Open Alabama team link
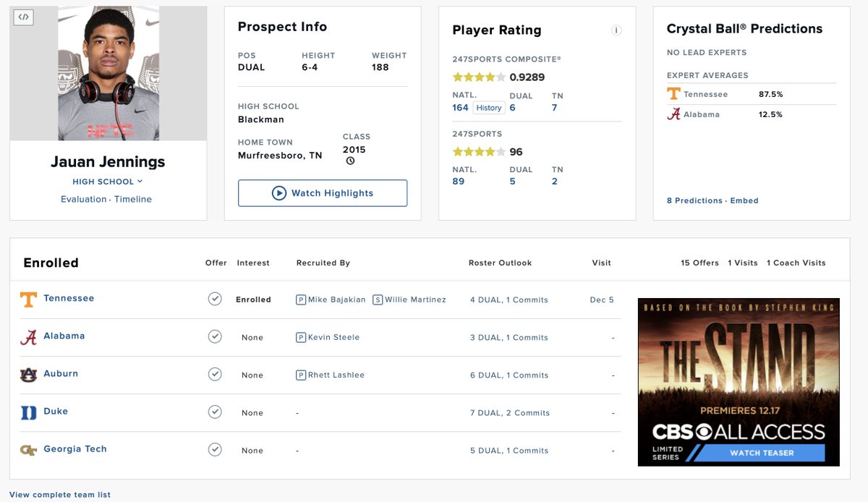 [x=64, y=336]
